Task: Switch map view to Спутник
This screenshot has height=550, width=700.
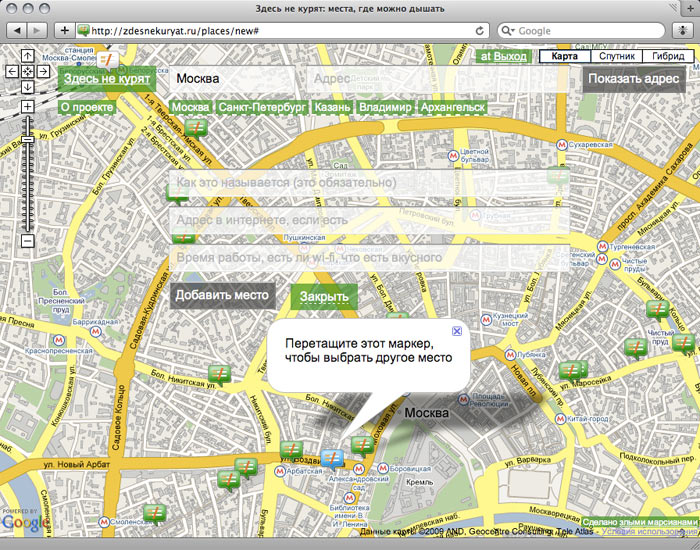Action: 610,57
